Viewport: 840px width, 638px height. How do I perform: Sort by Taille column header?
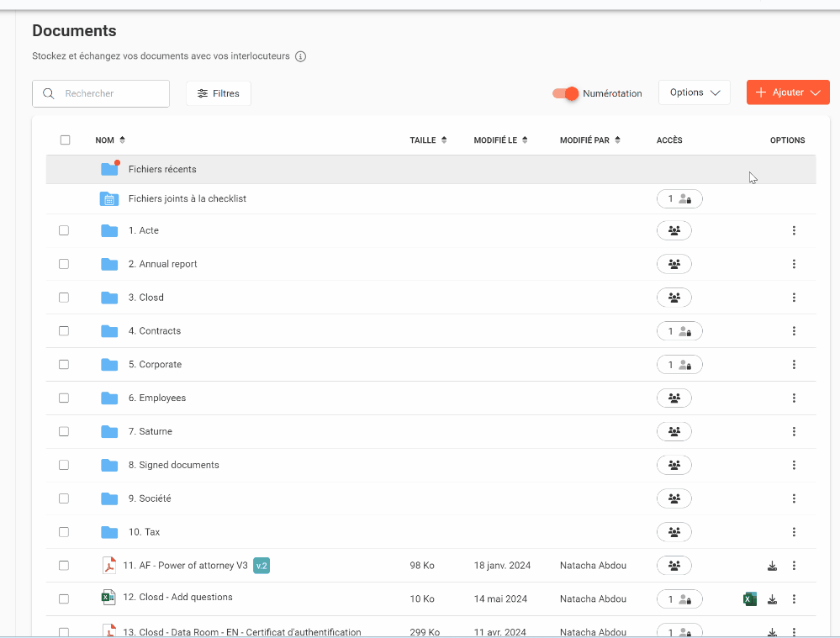coord(427,140)
